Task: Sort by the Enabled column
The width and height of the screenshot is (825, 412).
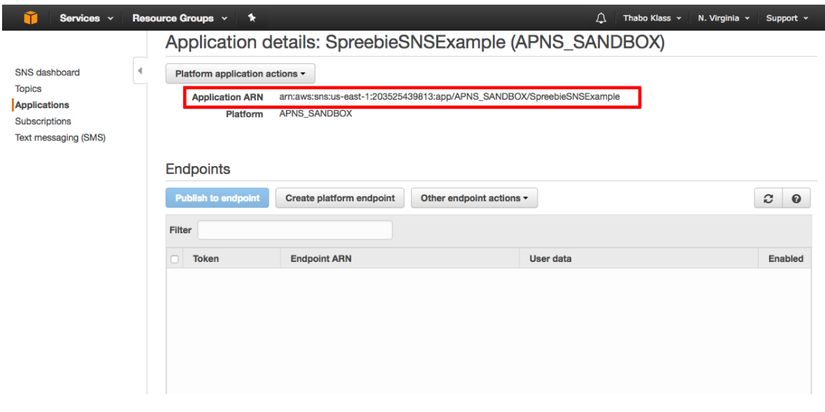Action: pos(786,259)
